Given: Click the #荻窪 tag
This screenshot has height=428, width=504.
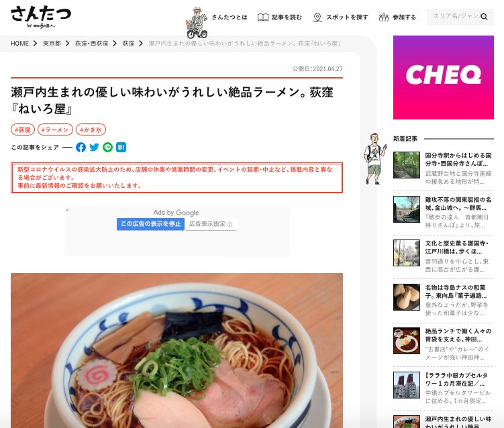Looking at the screenshot, I should (x=23, y=129).
